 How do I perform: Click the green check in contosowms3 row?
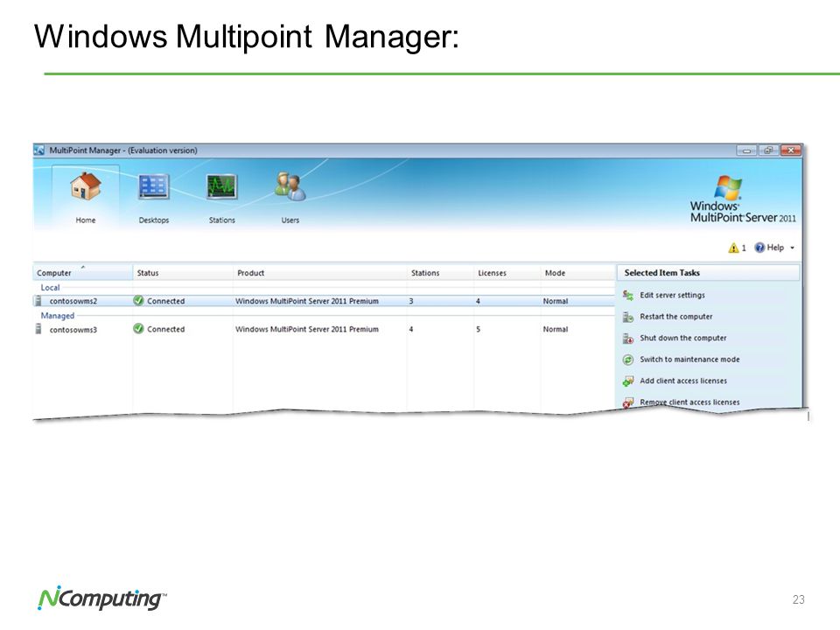click(139, 328)
